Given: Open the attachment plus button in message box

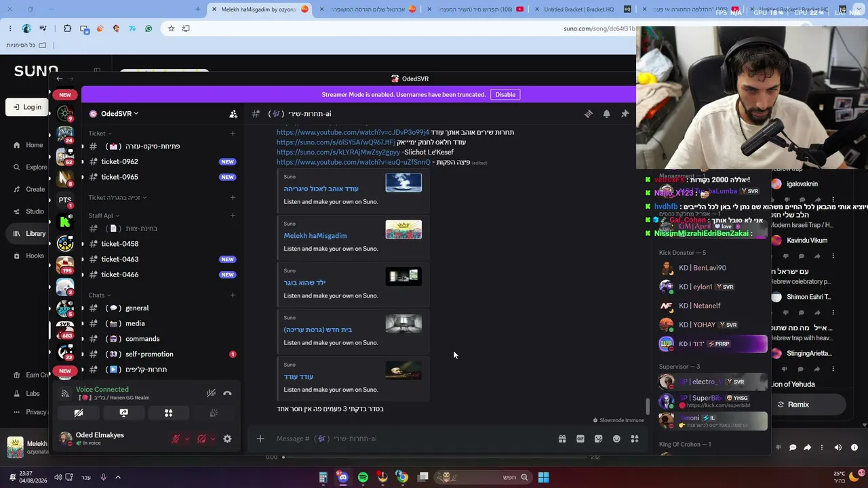Looking at the screenshot, I should point(260,439).
